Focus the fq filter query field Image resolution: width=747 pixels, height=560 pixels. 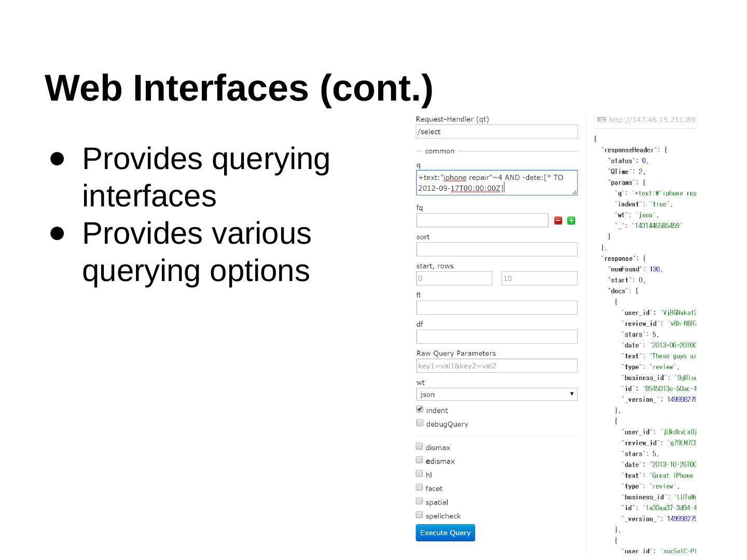pos(482,220)
